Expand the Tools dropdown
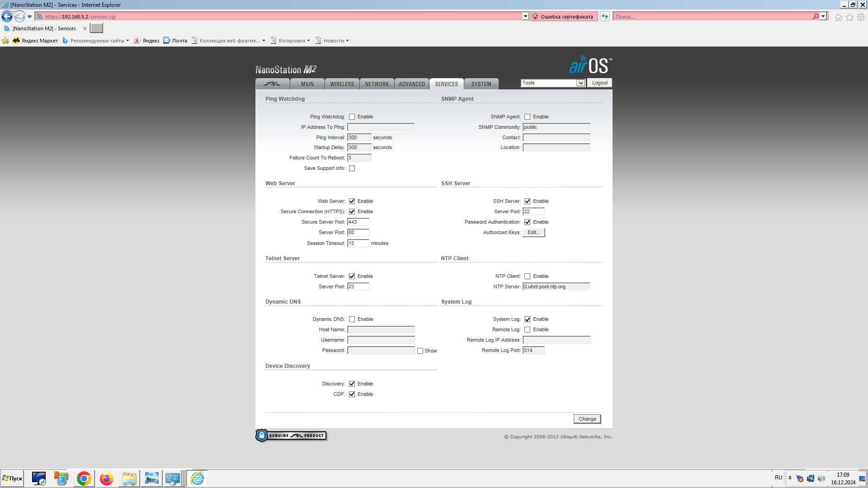The width and height of the screenshot is (868, 488). pos(580,83)
